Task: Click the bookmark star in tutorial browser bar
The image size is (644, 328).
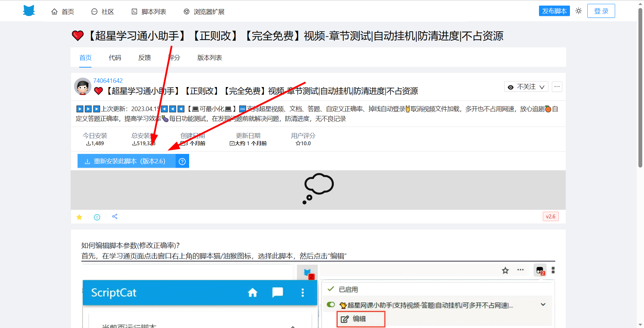Action: 505,270
